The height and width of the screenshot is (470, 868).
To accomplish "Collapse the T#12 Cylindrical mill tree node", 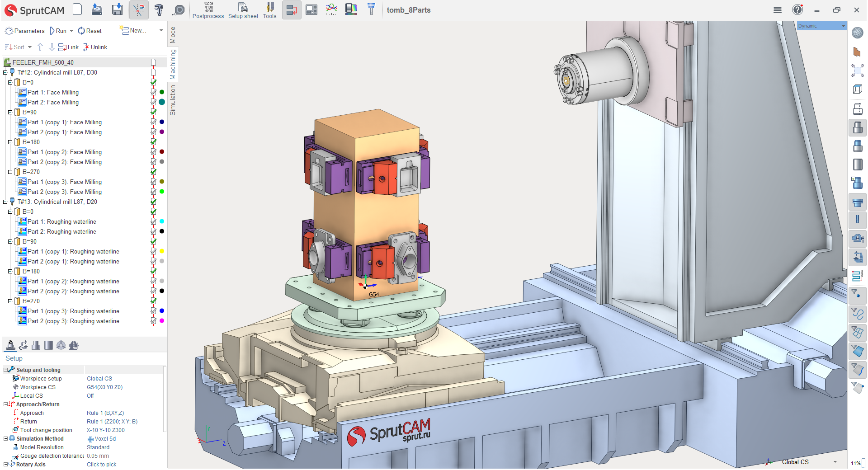I will (5, 72).
